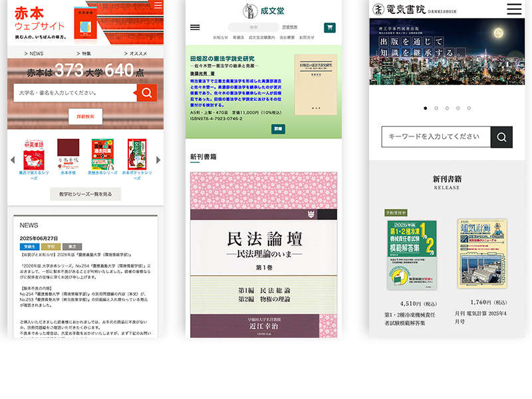Click the 電気書院 logo
The image size is (532, 399).
coord(414,9)
